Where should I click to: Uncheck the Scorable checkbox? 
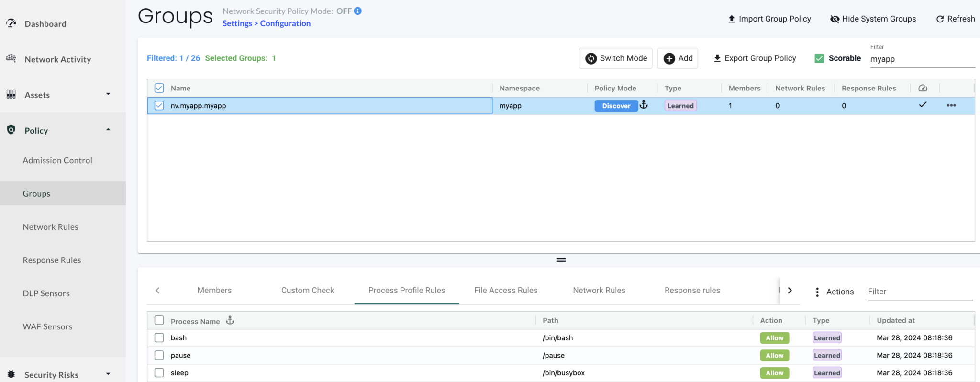[819, 58]
